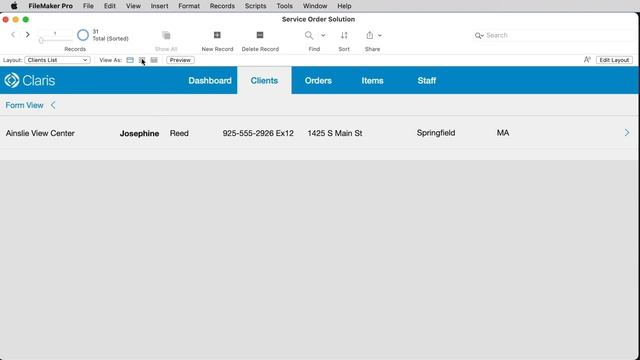Click the Delete Record toolbar icon
Viewport: 640px width, 360px height.
[260, 35]
